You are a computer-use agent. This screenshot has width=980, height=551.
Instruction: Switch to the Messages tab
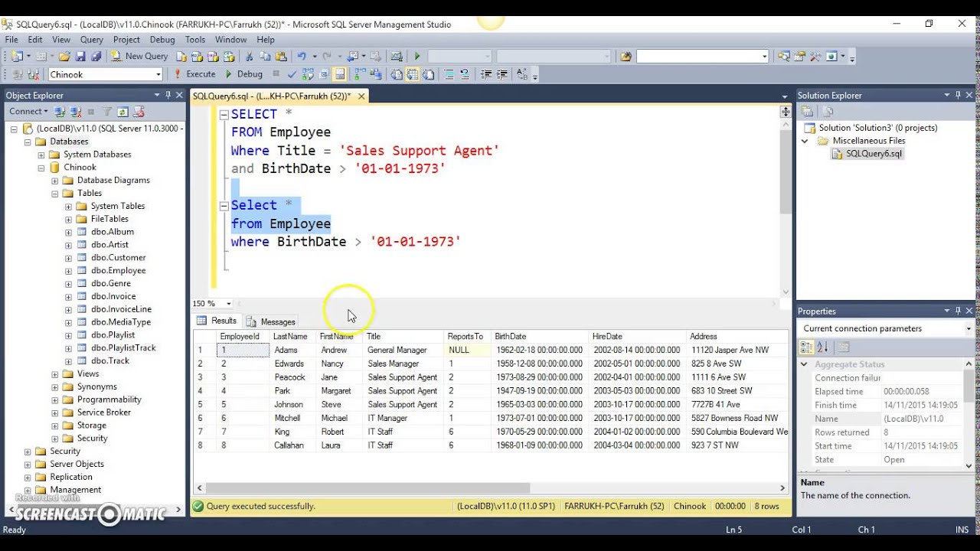(271, 321)
